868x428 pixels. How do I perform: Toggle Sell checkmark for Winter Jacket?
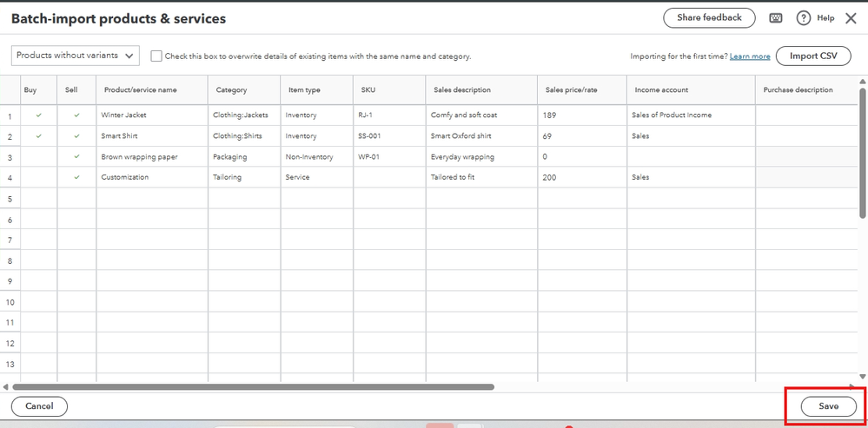point(76,115)
